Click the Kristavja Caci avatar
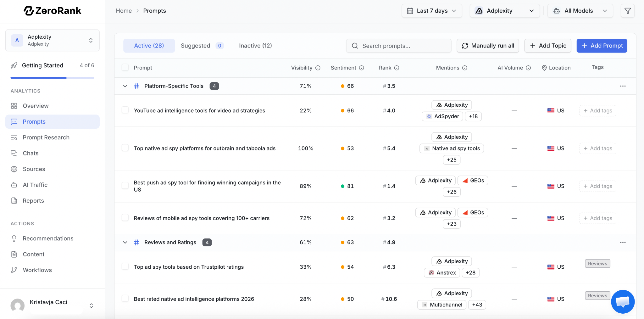The width and height of the screenshot is (644, 319). [x=18, y=305]
